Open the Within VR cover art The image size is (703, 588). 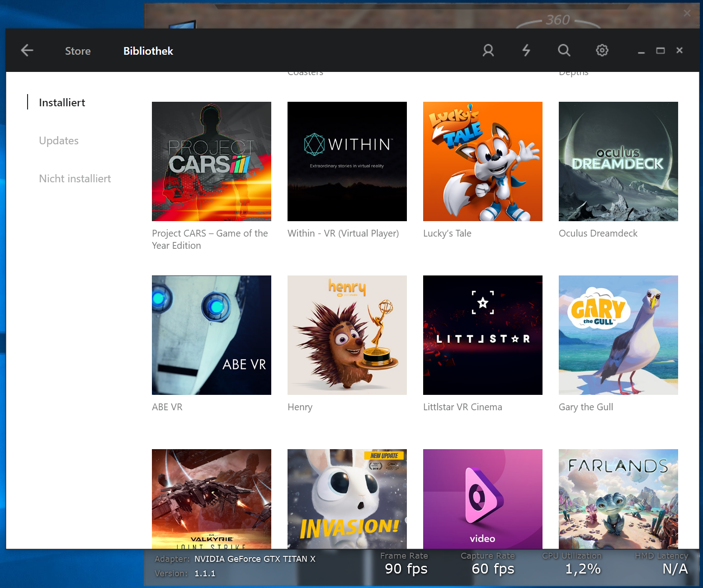pyautogui.click(x=347, y=161)
